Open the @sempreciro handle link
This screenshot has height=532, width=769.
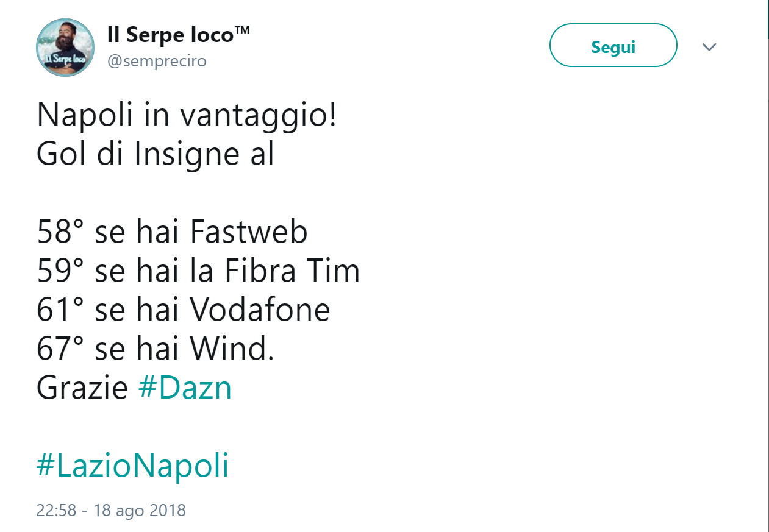(x=157, y=61)
